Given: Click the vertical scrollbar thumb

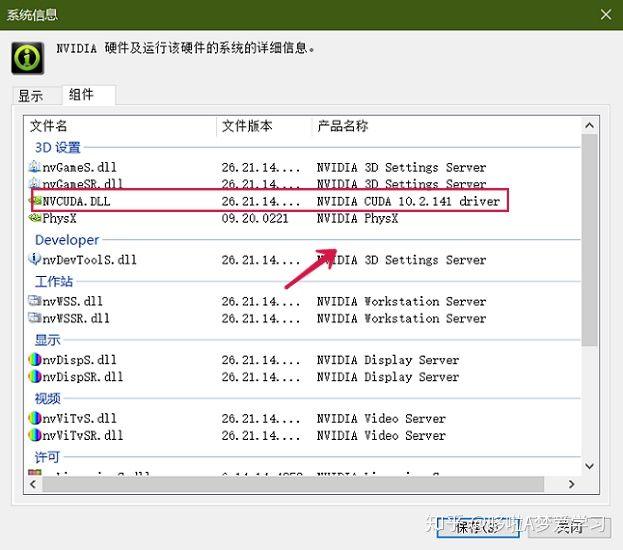Looking at the screenshot, I should (590, 240).
